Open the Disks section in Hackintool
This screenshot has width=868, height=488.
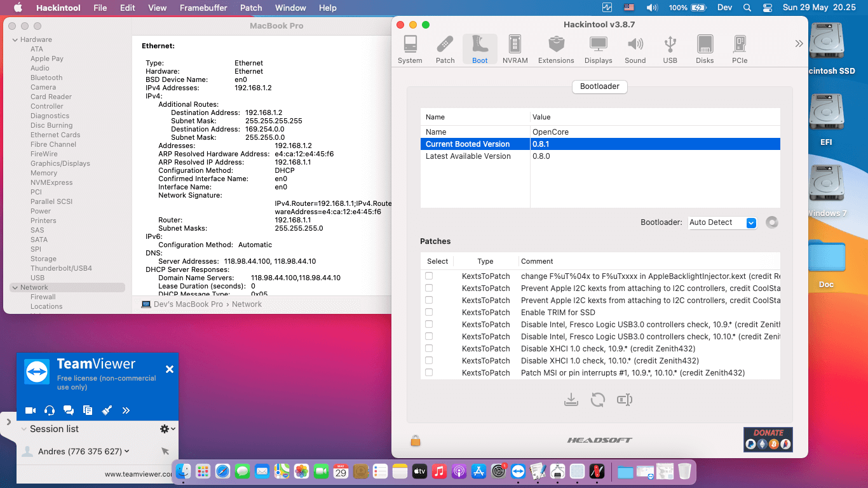point(705,50)
